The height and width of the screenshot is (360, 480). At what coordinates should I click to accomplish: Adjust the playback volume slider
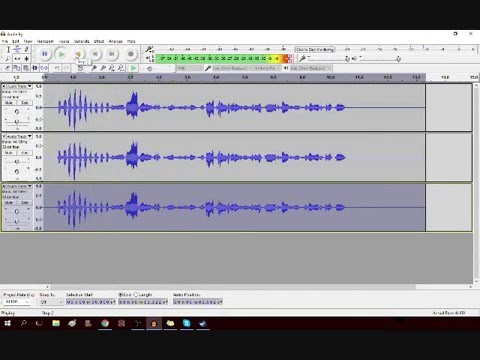(379, 59)
